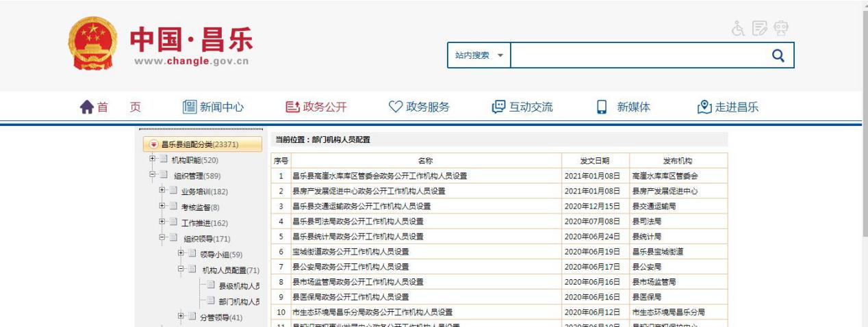Click the red collapse icon on 昌乐县组配分类
Image resolution: width=868 pixels, height=327 pixels.
pos(153,145)
